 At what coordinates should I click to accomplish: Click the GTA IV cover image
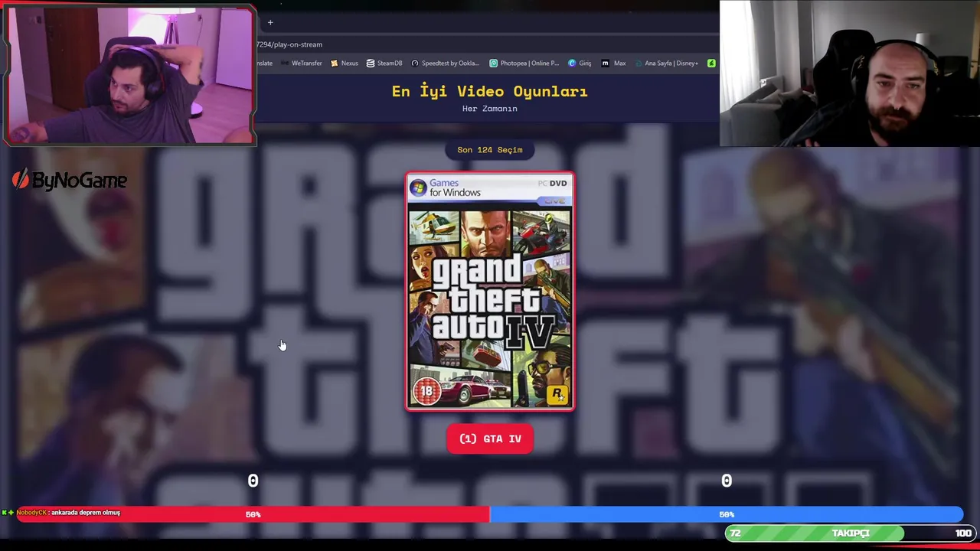point(490,292)
